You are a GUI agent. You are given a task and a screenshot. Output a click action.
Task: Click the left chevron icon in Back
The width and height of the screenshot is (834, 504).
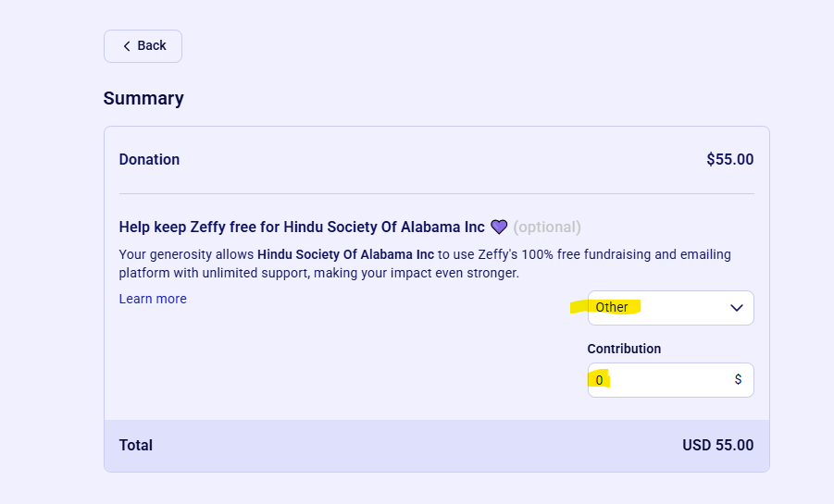click(127, 46)
